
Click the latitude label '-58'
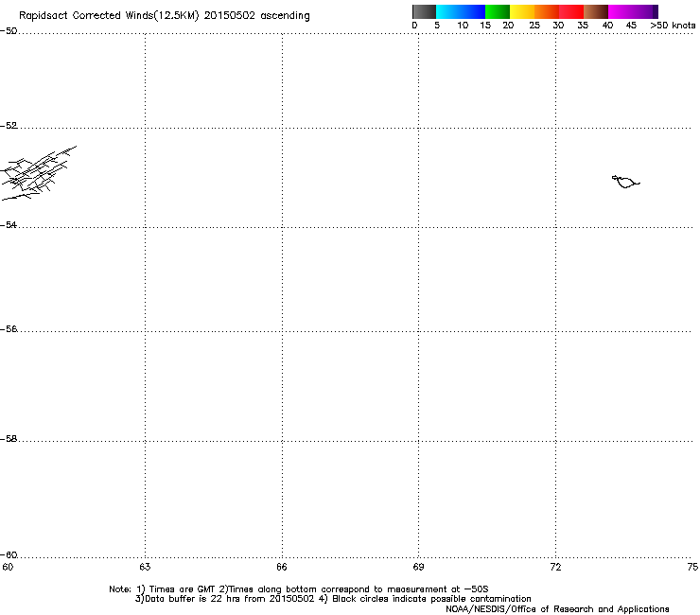(9, 439)
